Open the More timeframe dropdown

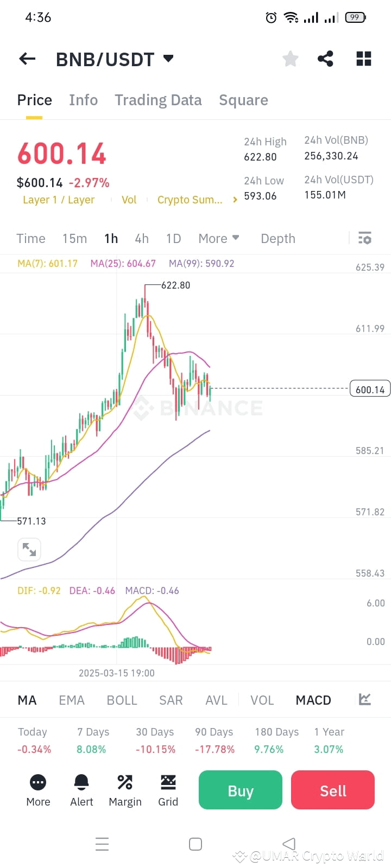pos(219,238)
